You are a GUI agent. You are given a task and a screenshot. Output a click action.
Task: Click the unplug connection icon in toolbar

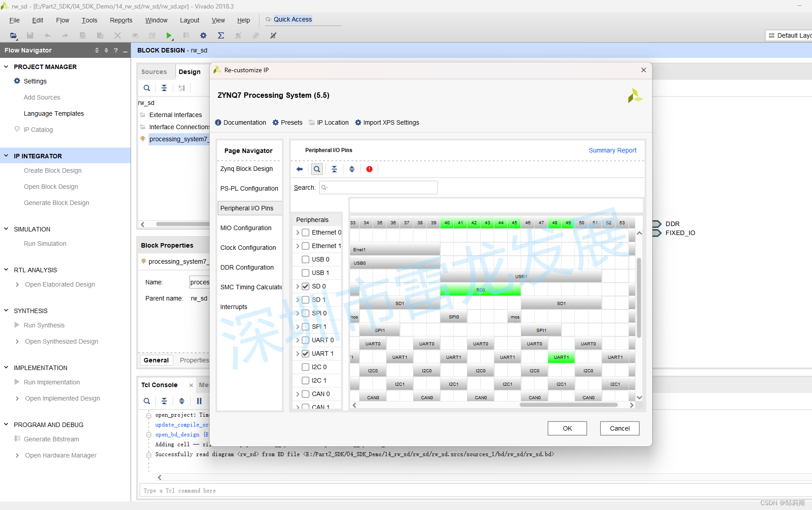click(x=273, y=35)
